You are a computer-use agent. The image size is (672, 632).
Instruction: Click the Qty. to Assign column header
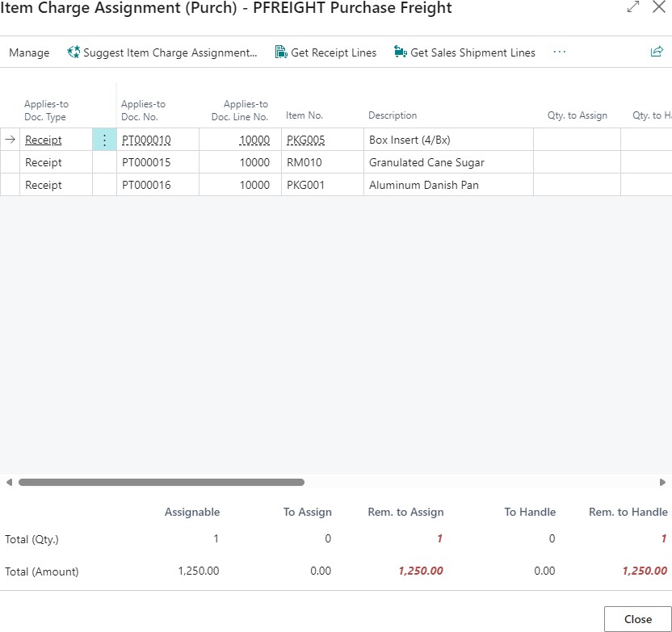[x=577, y=115]
